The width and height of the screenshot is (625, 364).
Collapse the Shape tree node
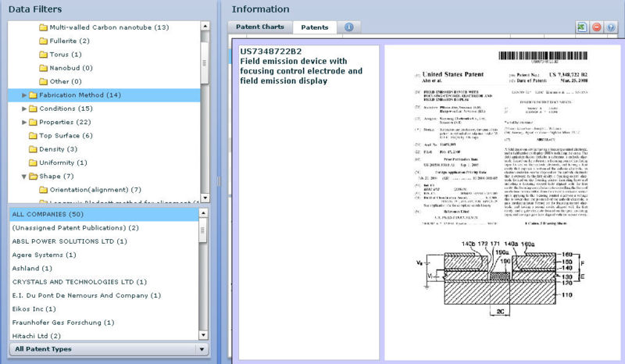point(24,177)
